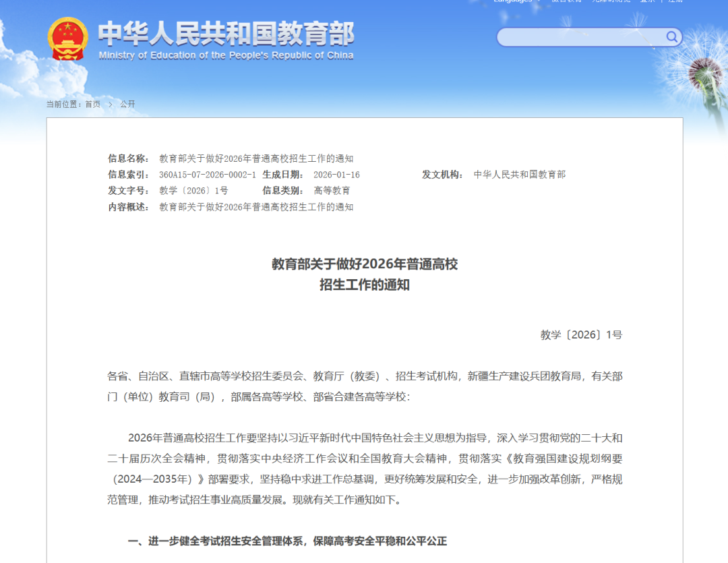Image resolution: width=728 pixels, height=563 pixels.
Task: Click the document number 教学〔2026〕1号
Action: tap(193, 191)
